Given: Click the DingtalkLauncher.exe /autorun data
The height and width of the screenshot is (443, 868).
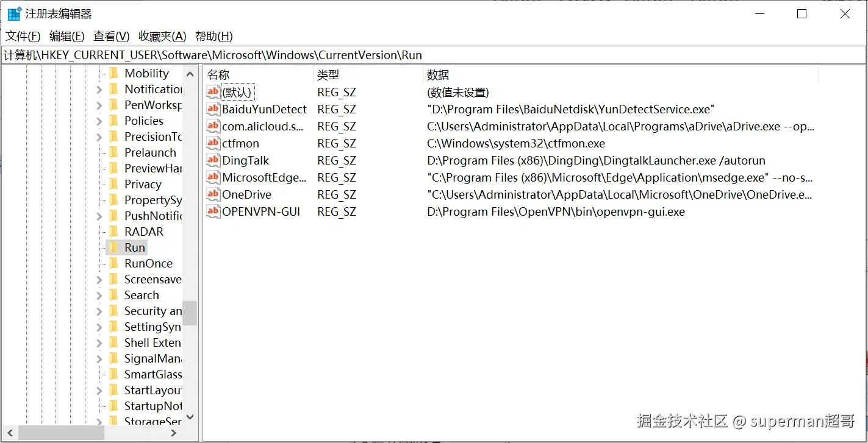Looking at the screenshot, I should coord(596,161).
